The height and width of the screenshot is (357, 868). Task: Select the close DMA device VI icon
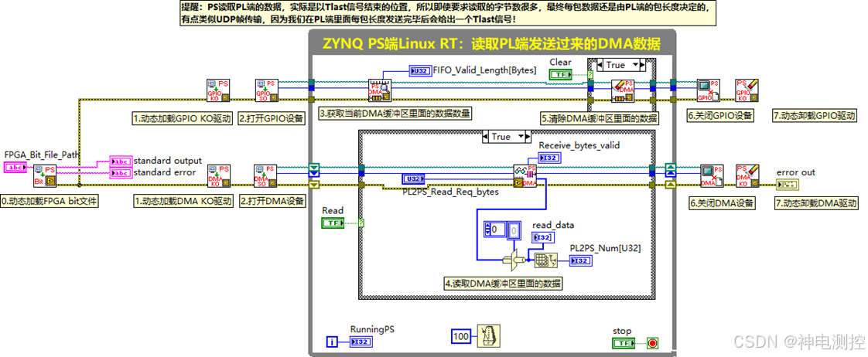click(x=712, y=175)
